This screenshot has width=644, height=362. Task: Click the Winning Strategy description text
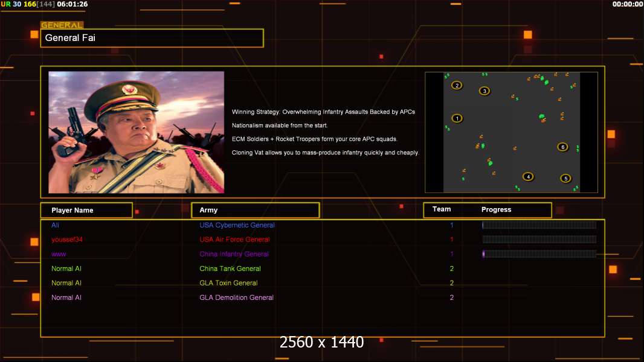pos(323,112)
